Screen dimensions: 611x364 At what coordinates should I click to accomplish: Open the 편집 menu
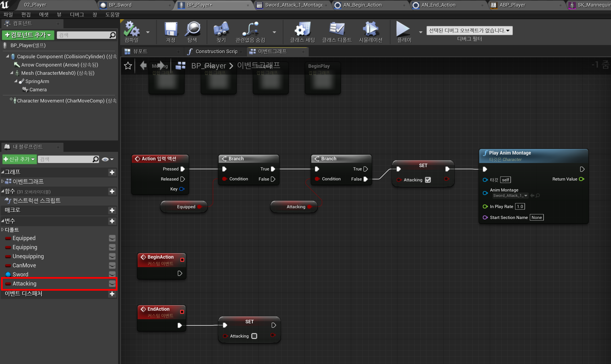click(x=26, y=14)
